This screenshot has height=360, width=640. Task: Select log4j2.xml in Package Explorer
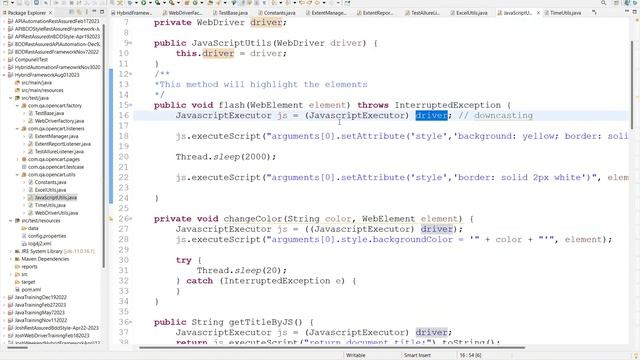[40, 244]
